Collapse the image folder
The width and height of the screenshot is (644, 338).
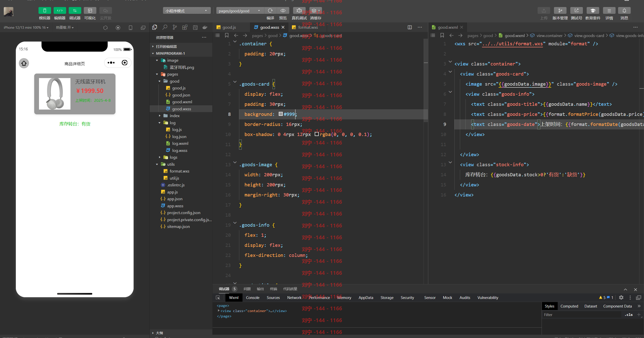click(157, 60)
